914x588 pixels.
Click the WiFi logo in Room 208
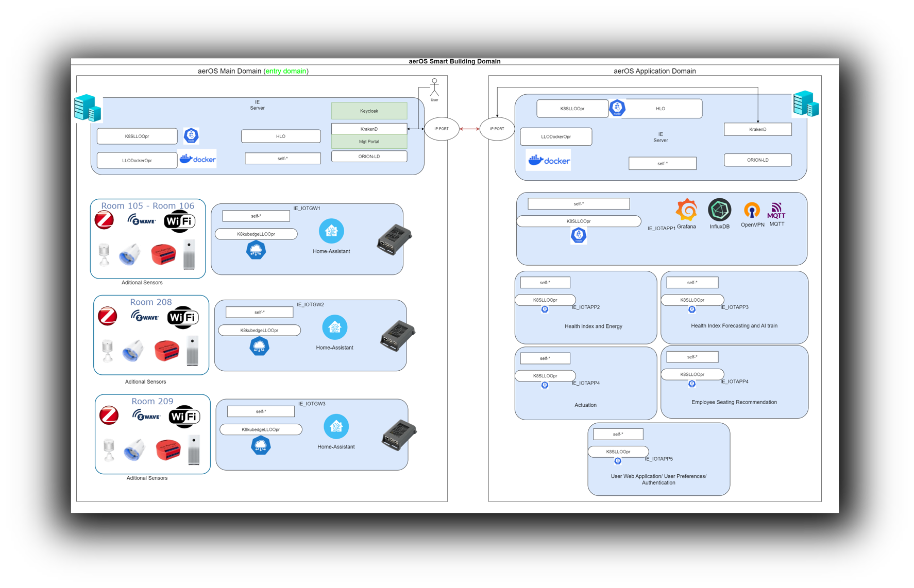click(x=182, y=317)
